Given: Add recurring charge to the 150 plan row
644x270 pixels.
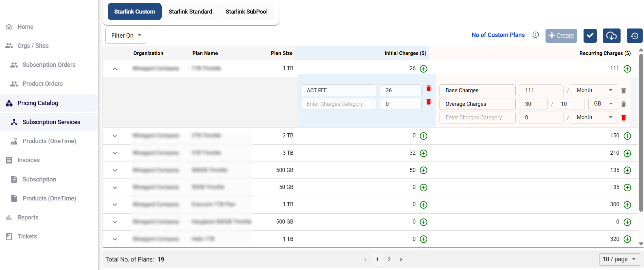Looking at the screenshot, I should (x=627, y=136).
